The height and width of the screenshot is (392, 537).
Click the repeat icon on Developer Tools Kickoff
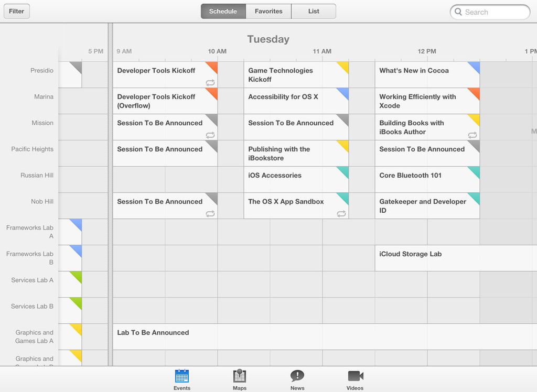[x=210, y=82]
